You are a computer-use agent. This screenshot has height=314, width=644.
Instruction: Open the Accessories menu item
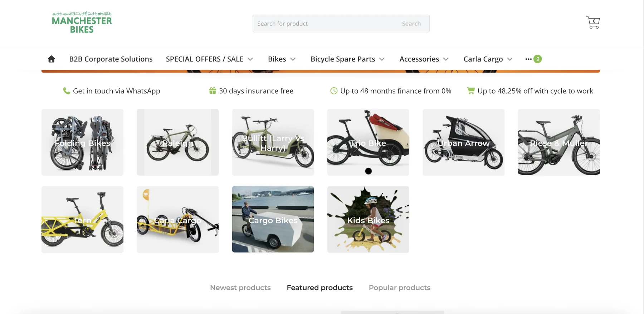tap(419, 59)
